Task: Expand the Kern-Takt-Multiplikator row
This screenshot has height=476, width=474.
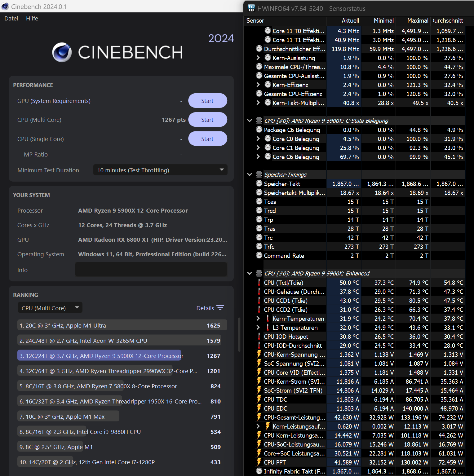Action: (x=258, y=103)
